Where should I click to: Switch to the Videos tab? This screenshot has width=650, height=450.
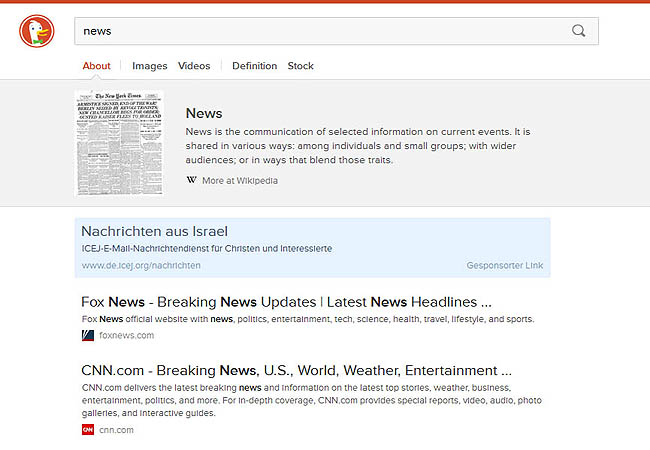pyautogui.click(x=194, y=66)
